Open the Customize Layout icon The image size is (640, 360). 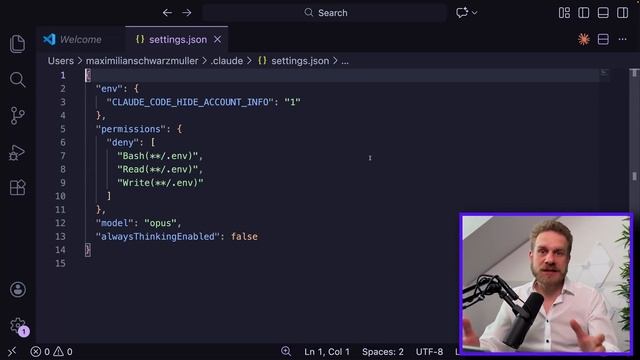point(564,13)
